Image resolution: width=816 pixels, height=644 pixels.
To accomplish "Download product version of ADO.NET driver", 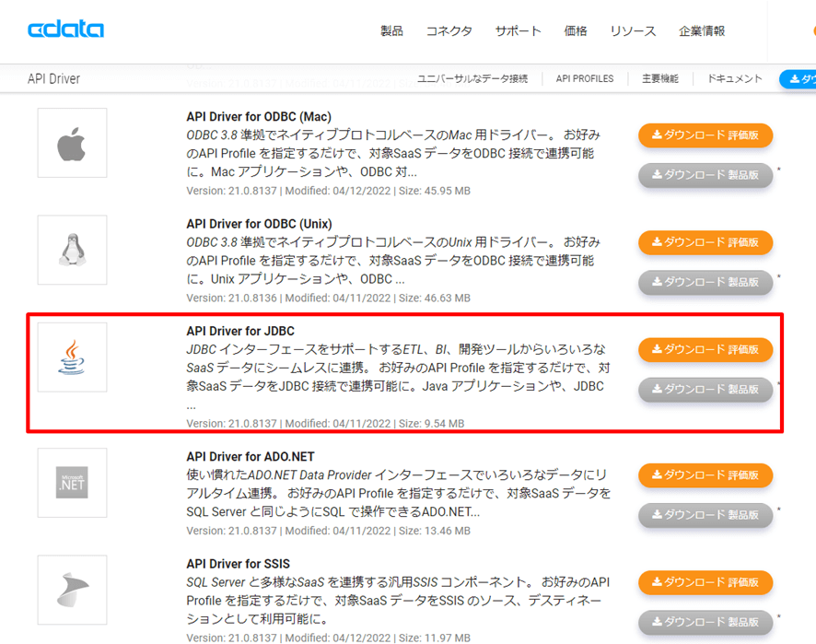I will pyautogui.click(x=705, y=515).
